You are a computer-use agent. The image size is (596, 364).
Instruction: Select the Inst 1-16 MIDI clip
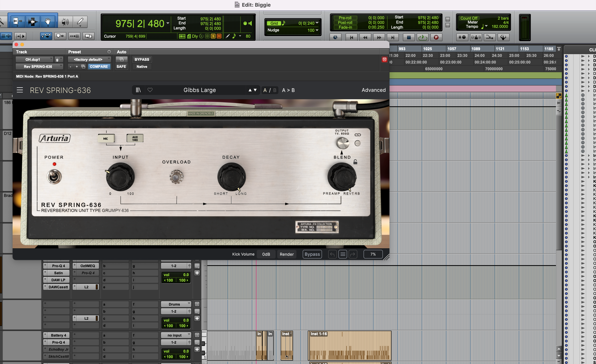[349, 346]
